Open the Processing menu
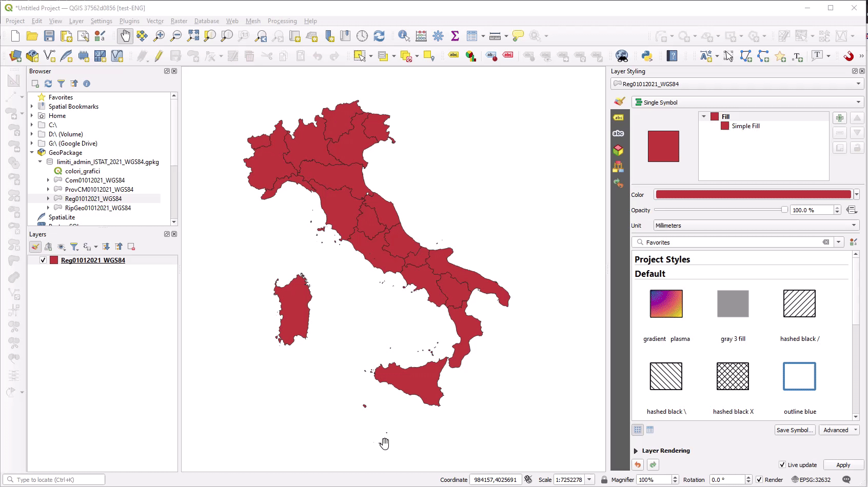Viewport: 868px width, 487px height. 282,21
